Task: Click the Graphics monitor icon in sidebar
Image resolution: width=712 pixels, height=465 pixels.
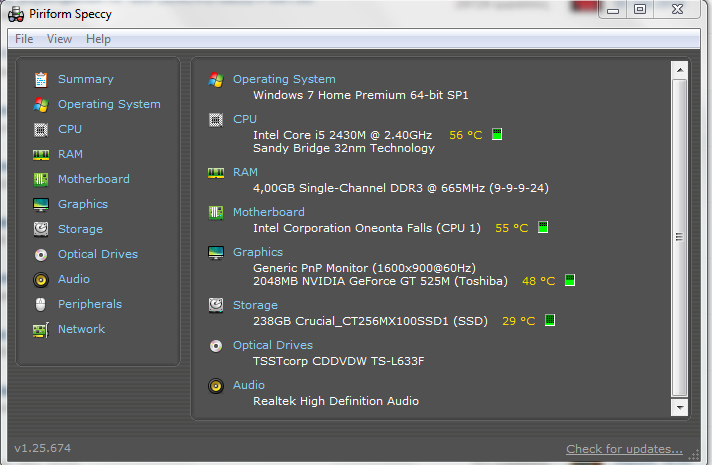Action: 41,204
